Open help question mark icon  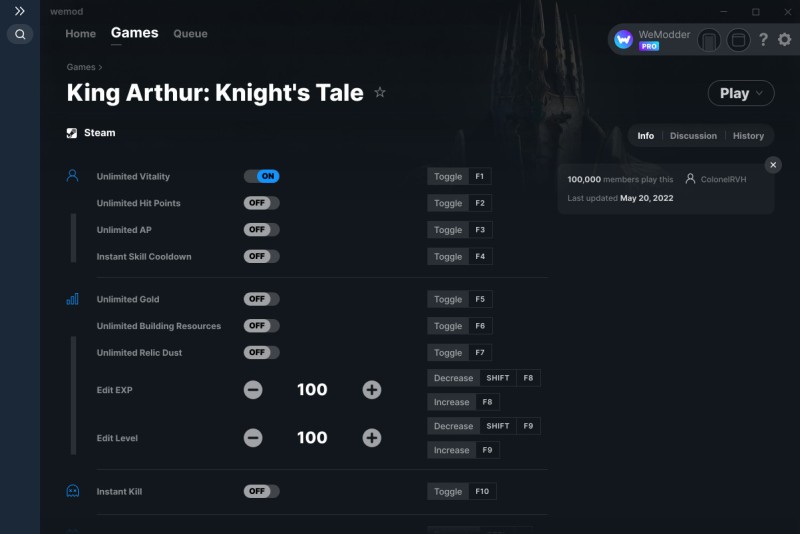(x=763, y=39)
